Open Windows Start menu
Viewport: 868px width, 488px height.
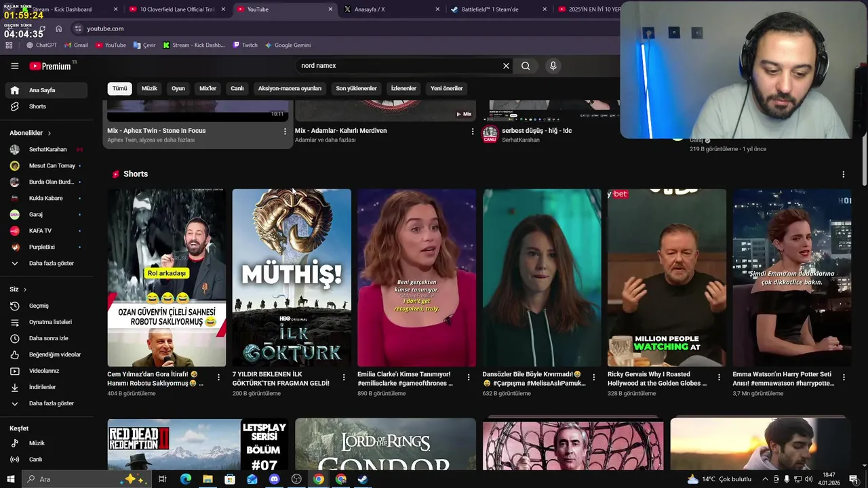click(x=11, y=479)
